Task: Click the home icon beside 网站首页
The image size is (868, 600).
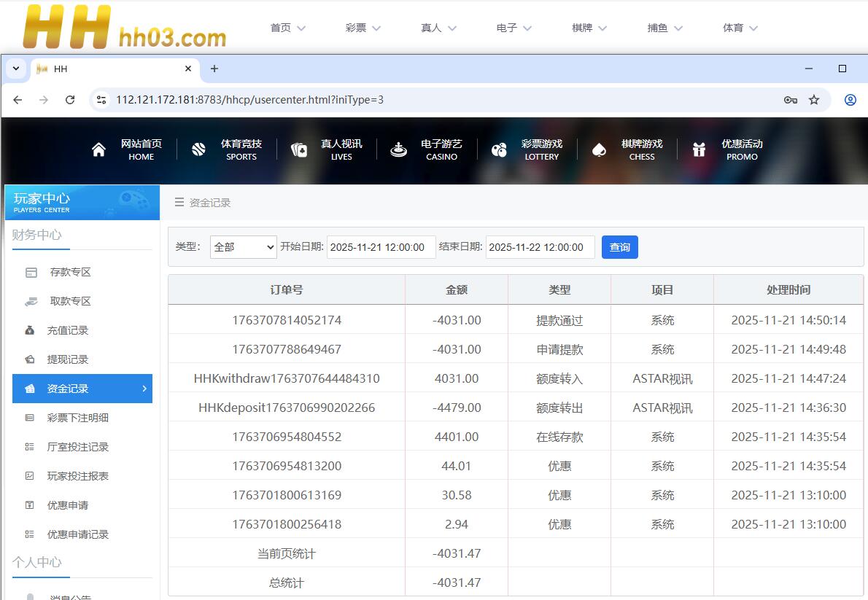Action: [98, 149]
